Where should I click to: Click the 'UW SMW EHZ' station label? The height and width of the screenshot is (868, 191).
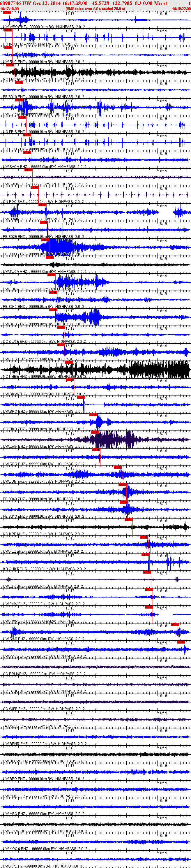click(x=15, y=394)
